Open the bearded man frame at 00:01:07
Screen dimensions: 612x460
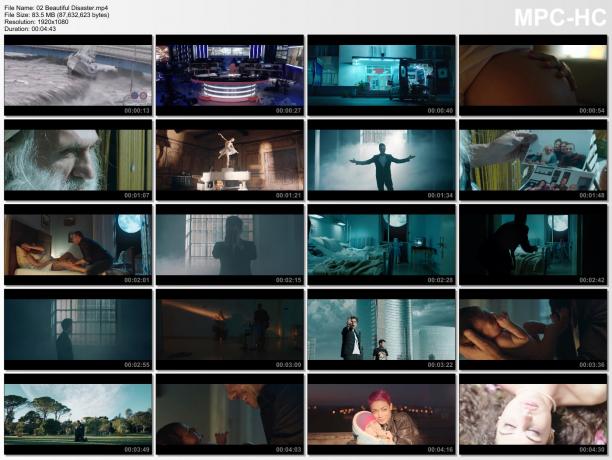tap(78, 160)
